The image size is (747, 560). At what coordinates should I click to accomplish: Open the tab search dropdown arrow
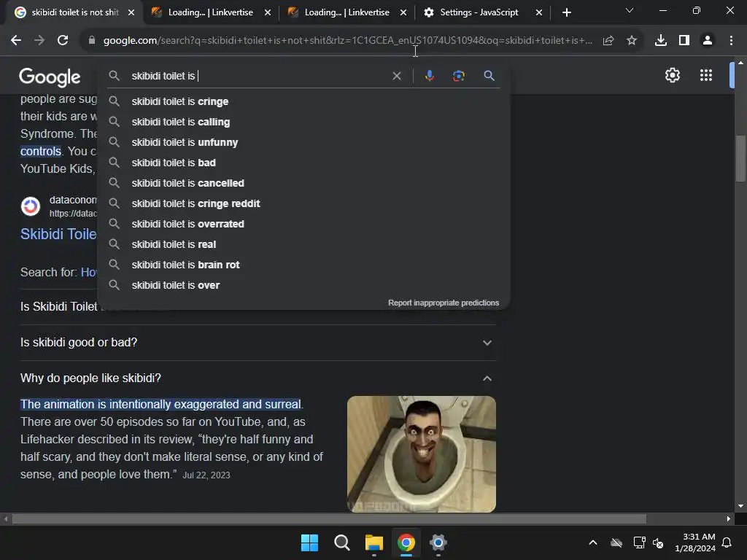click(630, 10)
